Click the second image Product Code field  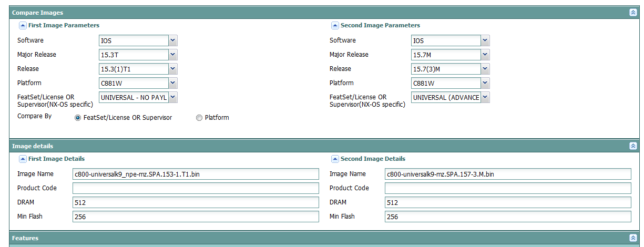(508, 188)
